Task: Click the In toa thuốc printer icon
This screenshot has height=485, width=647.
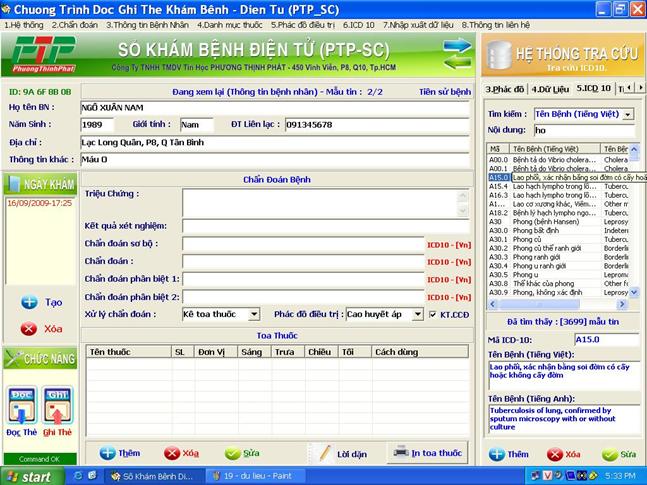Action: (400, 452)
